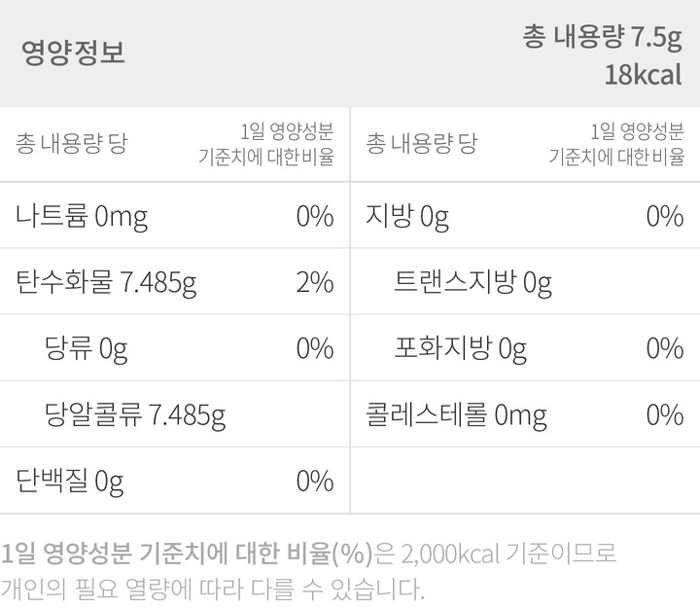The image size is (700, 609).
Task: Click the 포화지방 0g entry
Action: (460, 348)
